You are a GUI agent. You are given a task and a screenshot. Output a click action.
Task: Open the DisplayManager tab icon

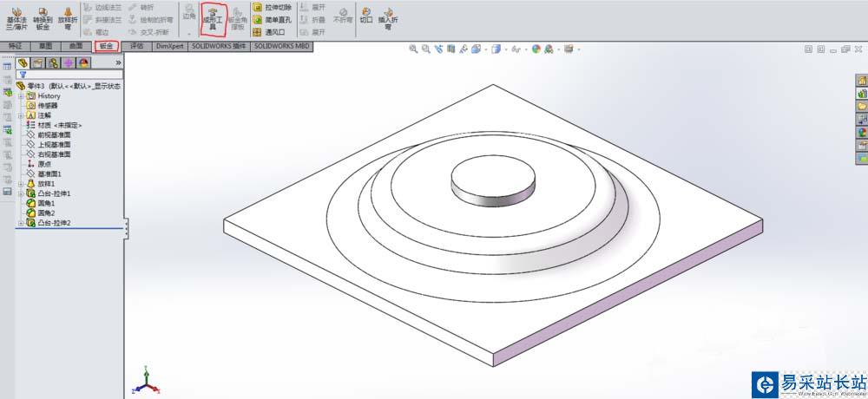83,62
